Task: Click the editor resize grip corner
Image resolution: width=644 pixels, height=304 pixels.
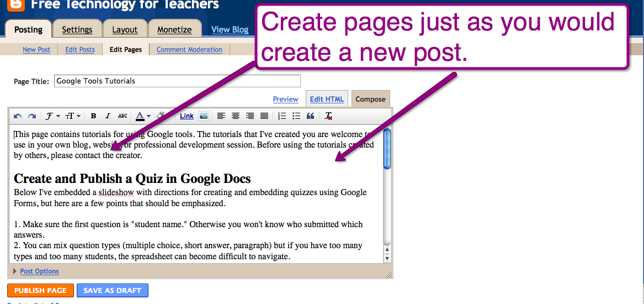Action: click(388, 274)
